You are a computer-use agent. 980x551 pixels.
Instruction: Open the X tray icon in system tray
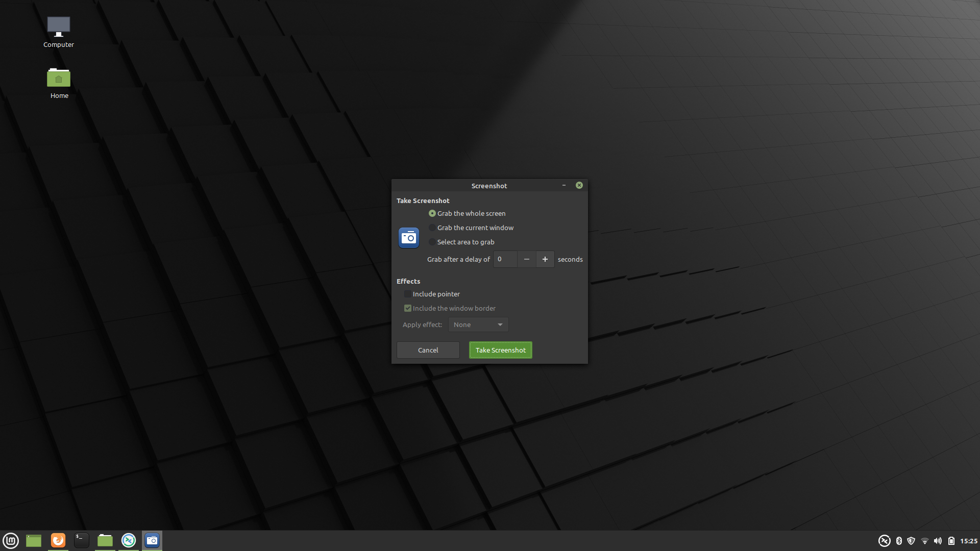pyautogui.click(x=885, y=541)
